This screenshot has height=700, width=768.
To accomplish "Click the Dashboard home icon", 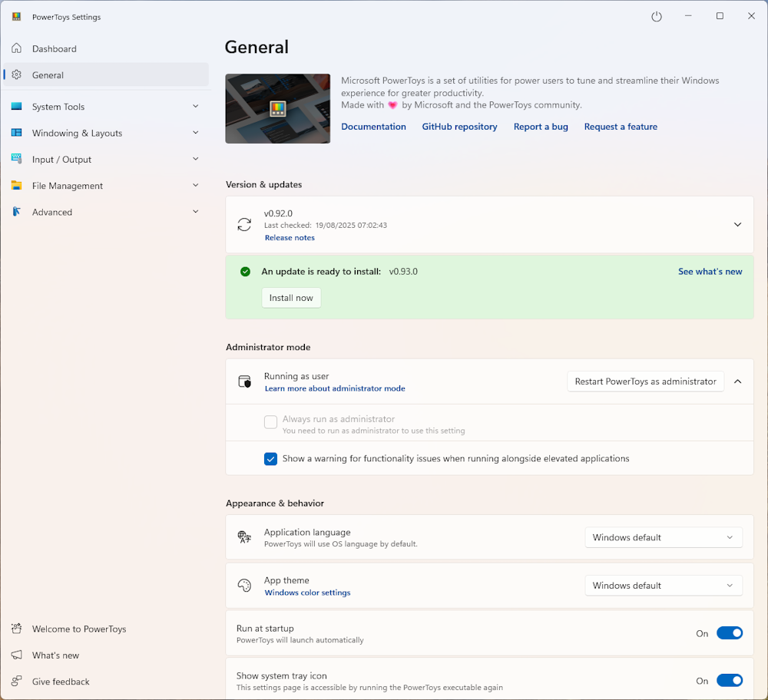I will click(x=17, y=48).
